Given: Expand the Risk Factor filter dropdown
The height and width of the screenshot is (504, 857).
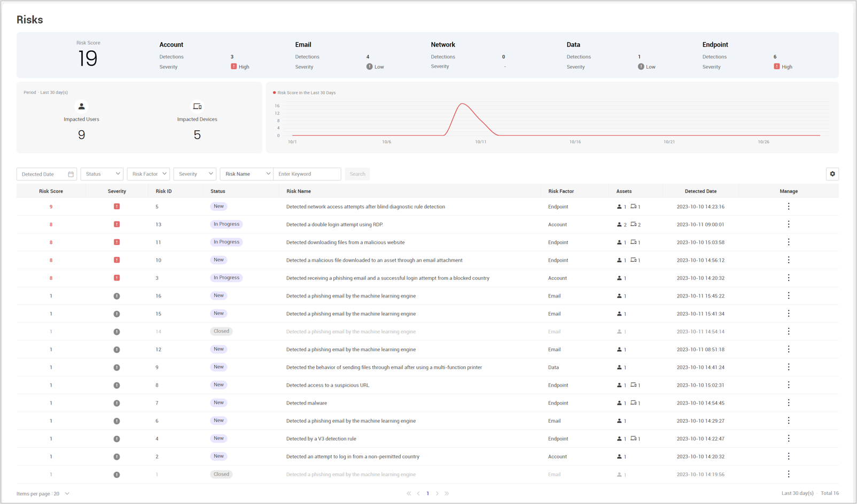Looking at the screenshot, I should click(x=149, y=174).
